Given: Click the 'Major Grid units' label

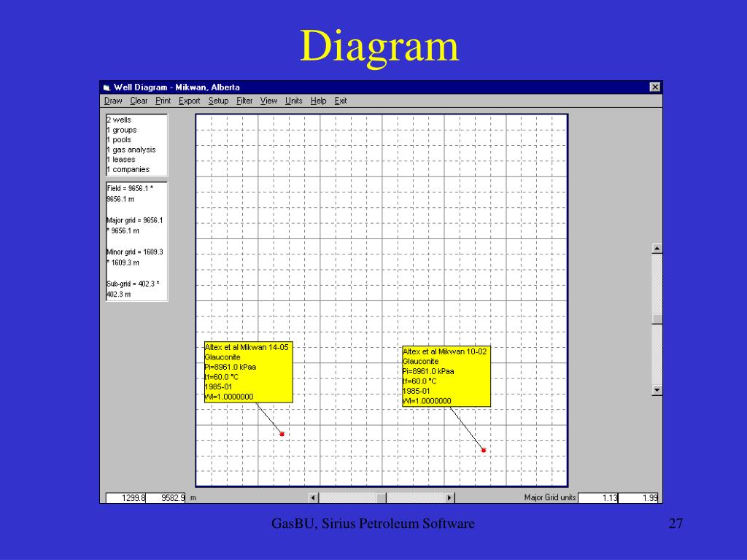Looking at the screenshot, I should (x=550, y=497).
